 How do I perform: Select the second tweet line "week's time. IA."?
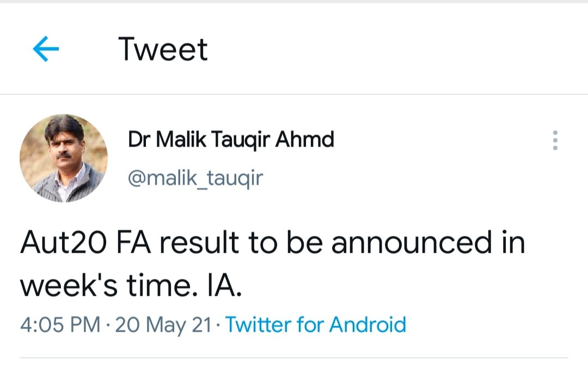point(131,286)
